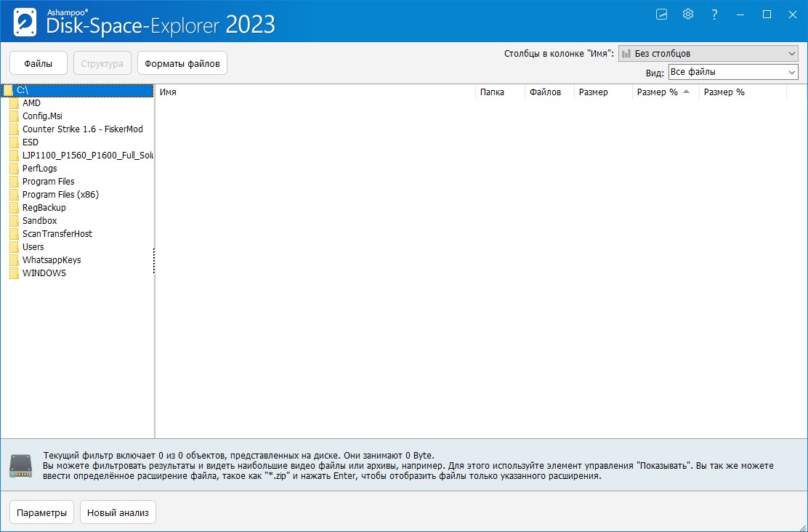This screenshot has width=808, height=532.
Task: Select the WINDOWS folder
Action: coord(44,273)
